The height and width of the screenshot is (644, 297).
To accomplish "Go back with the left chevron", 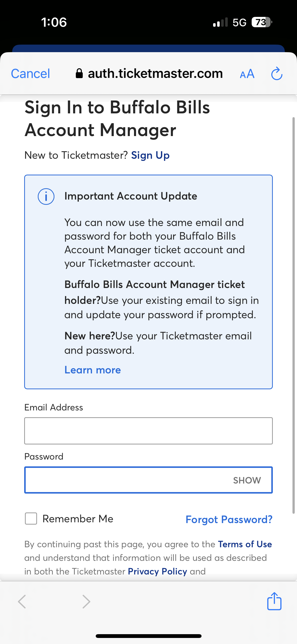I will (22, 602).
